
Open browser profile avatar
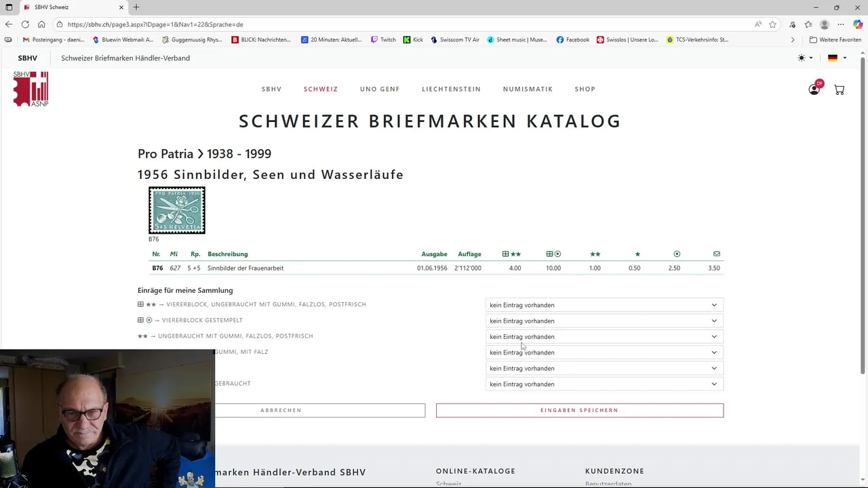coord(825,24)
